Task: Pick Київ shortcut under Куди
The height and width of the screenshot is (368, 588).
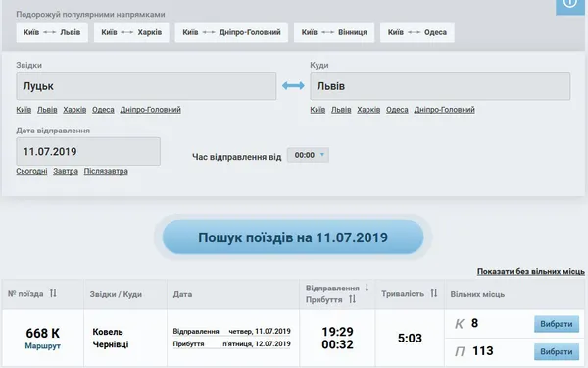Action: point(318,110)
